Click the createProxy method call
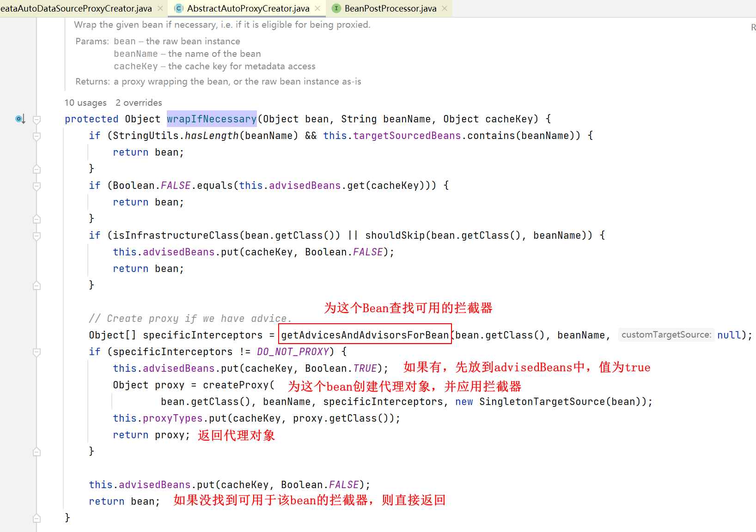The width and height of the screenshot is (756, 532). point(236,385)
